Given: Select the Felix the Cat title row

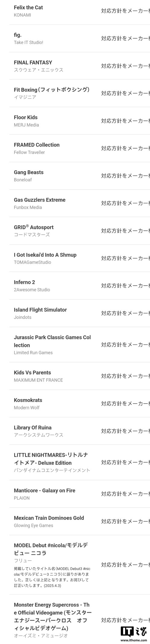Looking at the screenshot, I should pos(80,11).
